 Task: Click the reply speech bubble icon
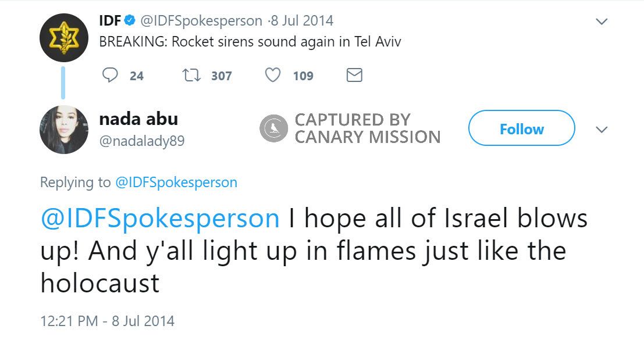[110, 75]
